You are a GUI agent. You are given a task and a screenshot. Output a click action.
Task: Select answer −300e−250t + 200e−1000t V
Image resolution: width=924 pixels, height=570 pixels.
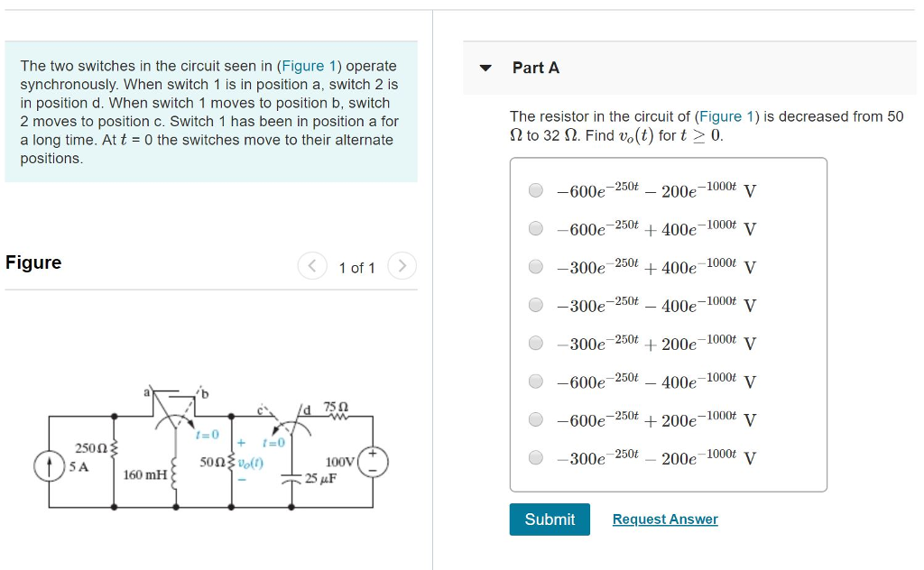tap(534, 342)
